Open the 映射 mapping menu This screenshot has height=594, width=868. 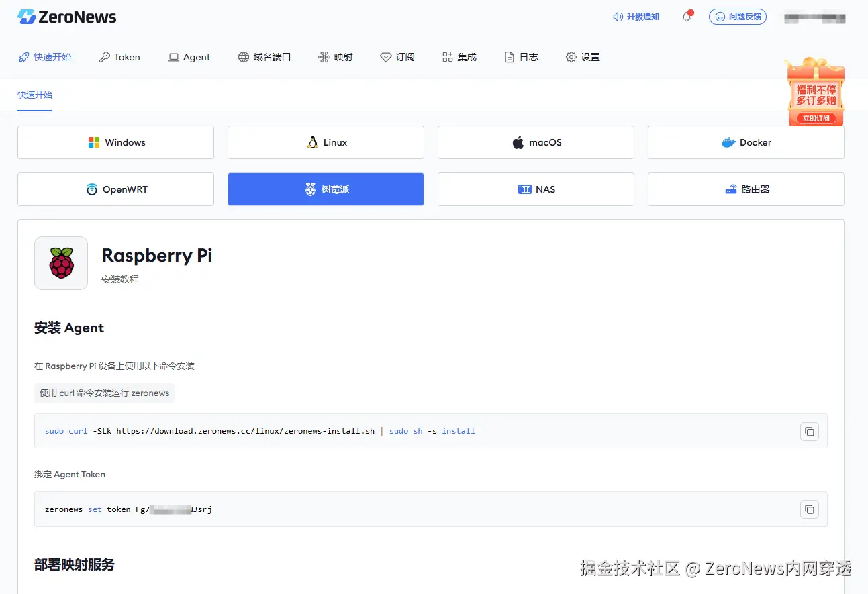tap(336, 57)
